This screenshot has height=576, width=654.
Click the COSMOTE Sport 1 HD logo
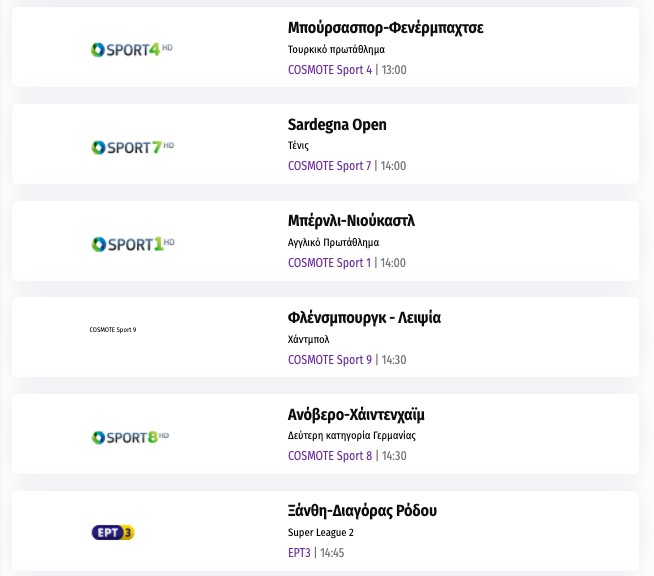[x=132, y=243]
